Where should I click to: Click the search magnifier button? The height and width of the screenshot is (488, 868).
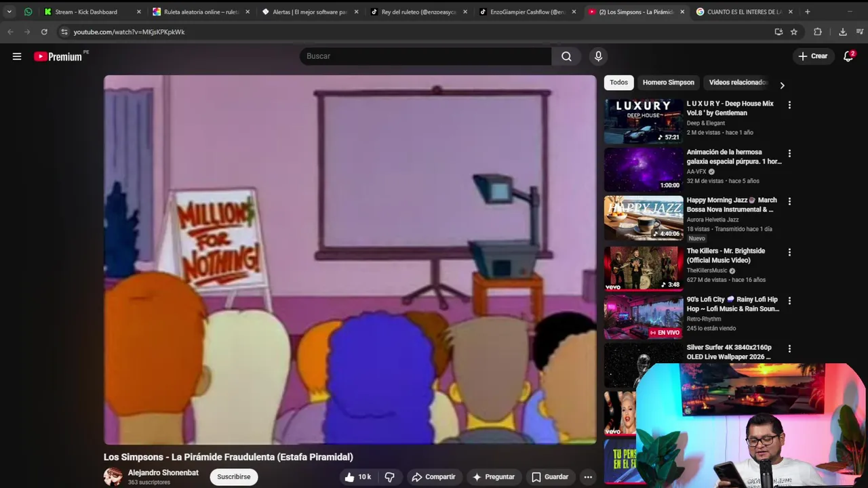coord(566,56)
